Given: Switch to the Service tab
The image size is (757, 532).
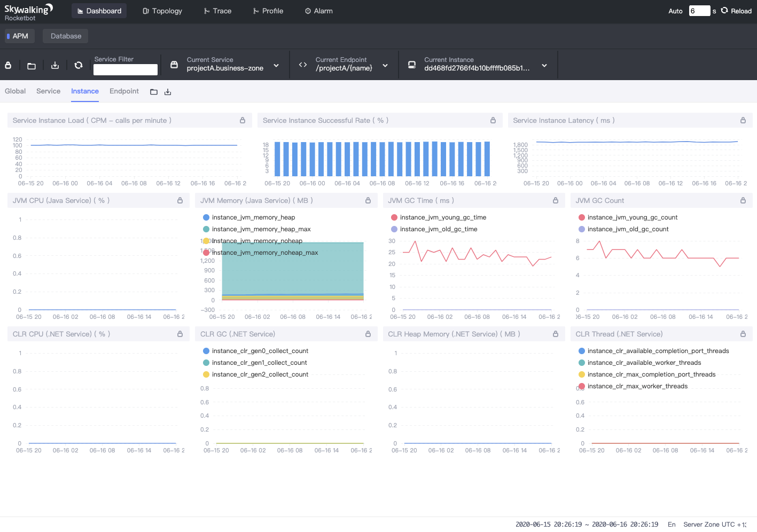Looking at the screenshot, I should tap(48, 91).
